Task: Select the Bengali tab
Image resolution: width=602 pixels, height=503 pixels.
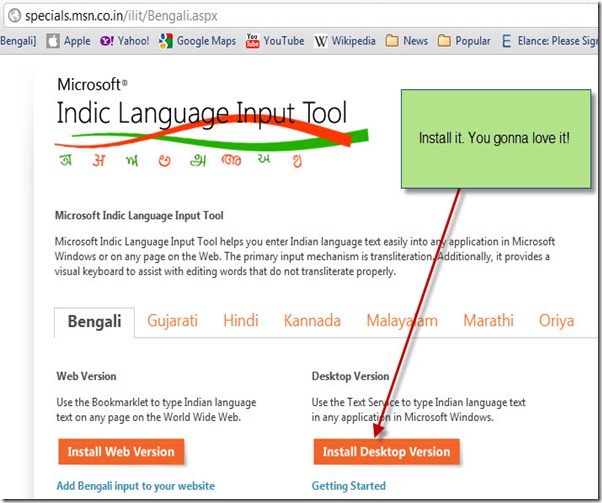Action: coord(94,322)
